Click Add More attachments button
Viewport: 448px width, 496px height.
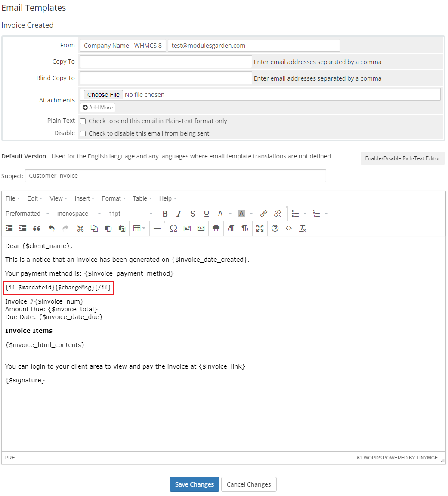[98, 108]
